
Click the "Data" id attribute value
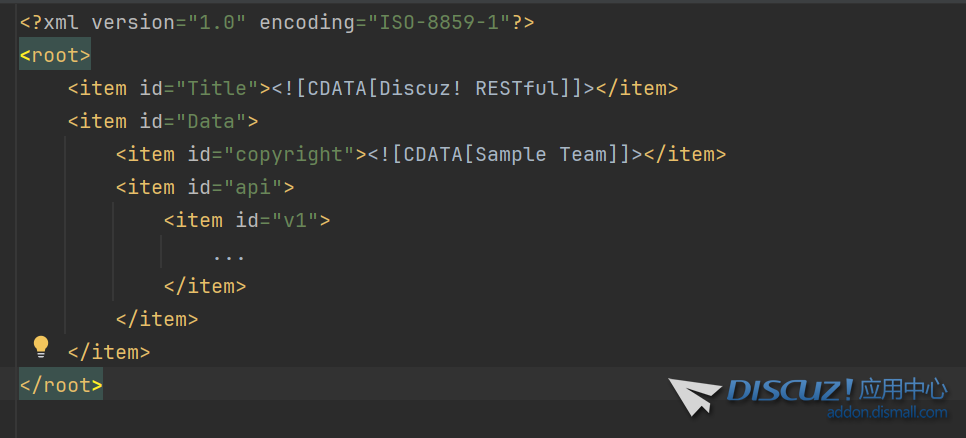point(212,121)
